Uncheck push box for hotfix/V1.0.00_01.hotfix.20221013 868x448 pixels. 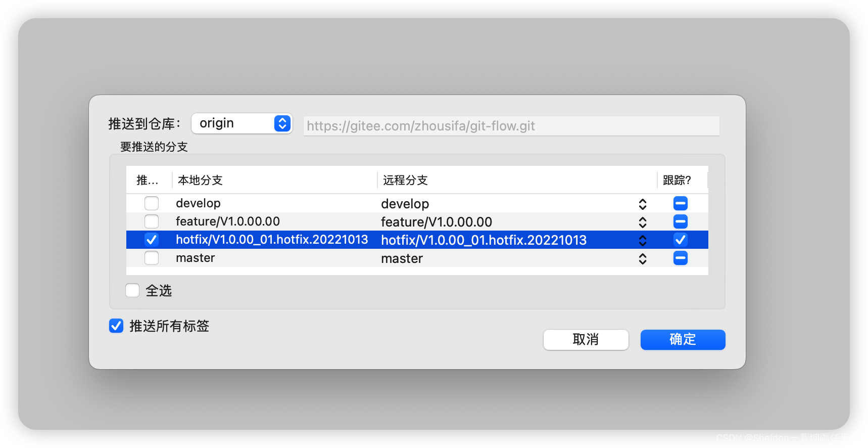tap(152, 240)
